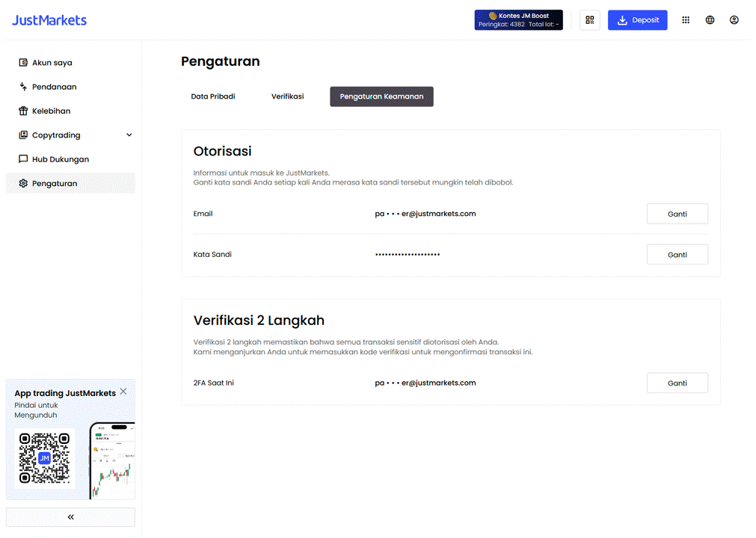Click the Akun saya wallet icon
The width and height of the screenshot is (756, 538).
pos(23,62)
